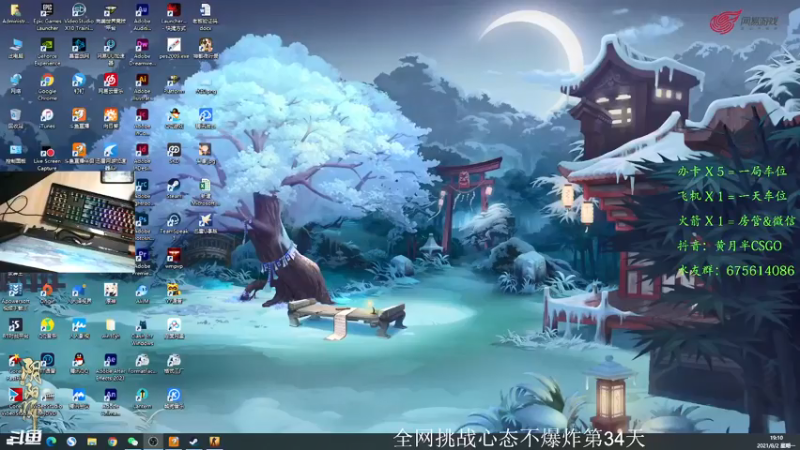
Task: Open the DingTalk blue wing shortcut
Action: pyautogui.click(x=79, y=84)
